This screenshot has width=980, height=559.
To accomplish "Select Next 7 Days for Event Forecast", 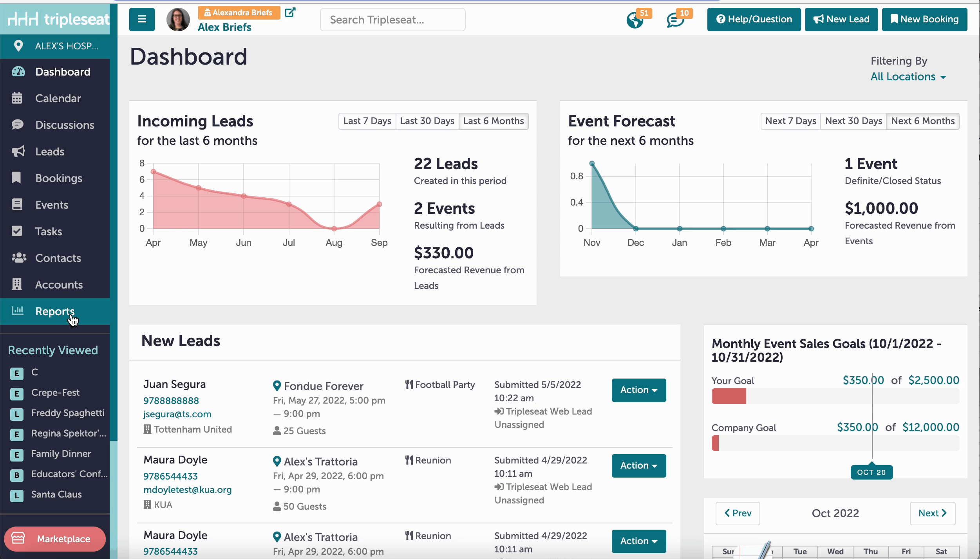I will pyautogui.click(x=790, y=121).
